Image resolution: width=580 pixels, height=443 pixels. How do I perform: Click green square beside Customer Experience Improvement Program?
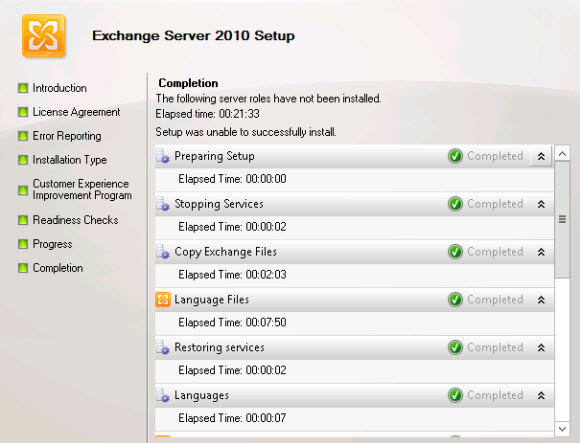pos(23,190)
